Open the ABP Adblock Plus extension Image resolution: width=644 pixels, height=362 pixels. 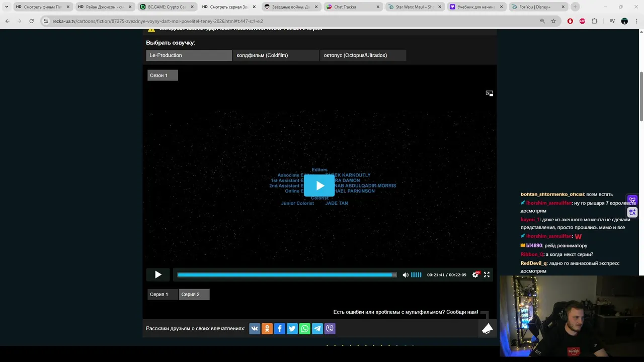[582, 21]
